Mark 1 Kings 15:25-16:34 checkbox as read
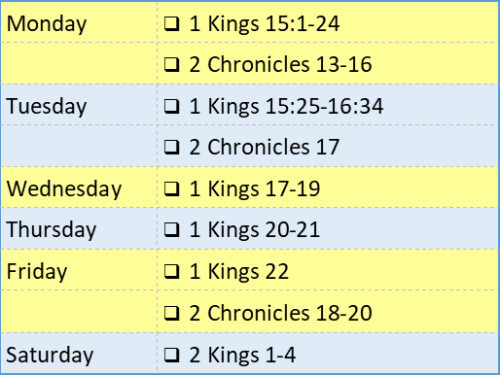This screenshot has width=500, height=375. [x=172, y=106]
